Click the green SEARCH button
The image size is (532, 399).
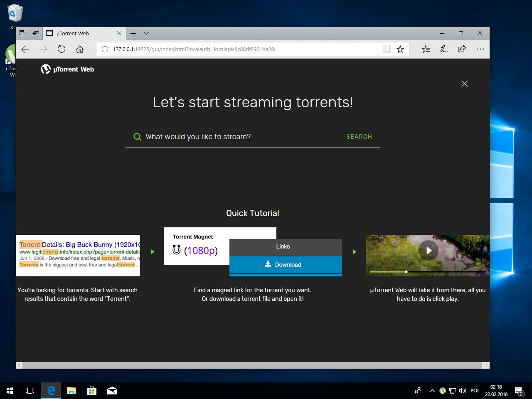(359, 137)
